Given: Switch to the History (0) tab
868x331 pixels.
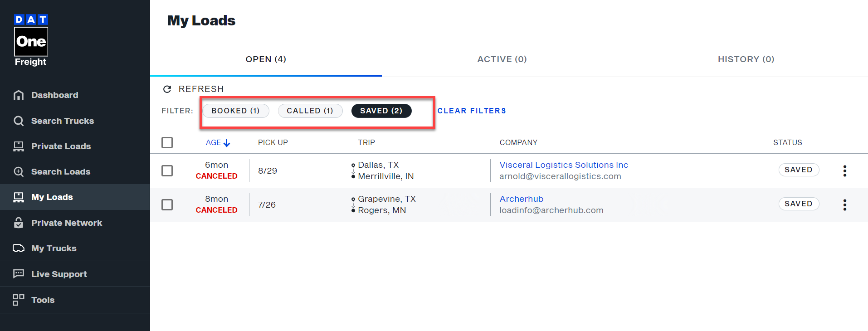Looking at the screenshot, I should [746, 59].
